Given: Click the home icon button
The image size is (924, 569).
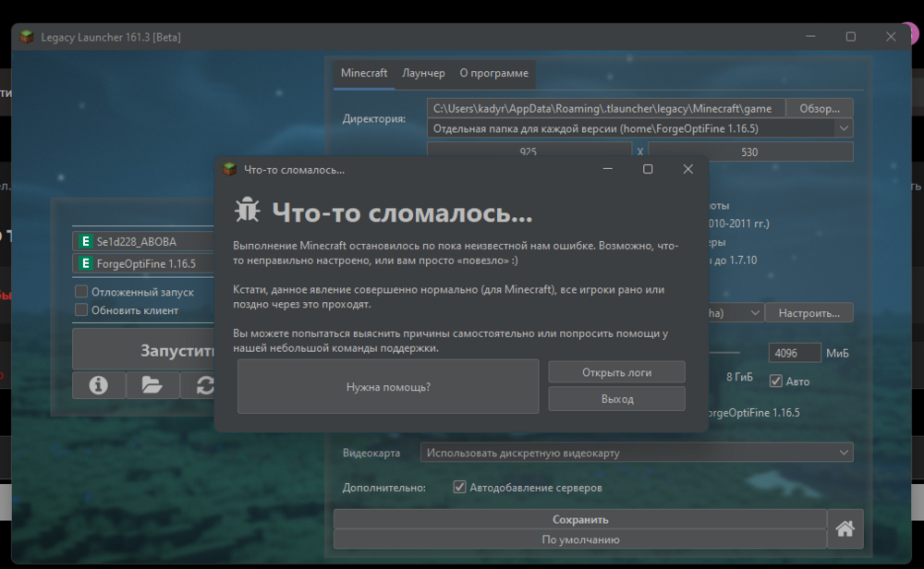Looking at the screenshot, I should pyautogui.click(x=845, y=528).
